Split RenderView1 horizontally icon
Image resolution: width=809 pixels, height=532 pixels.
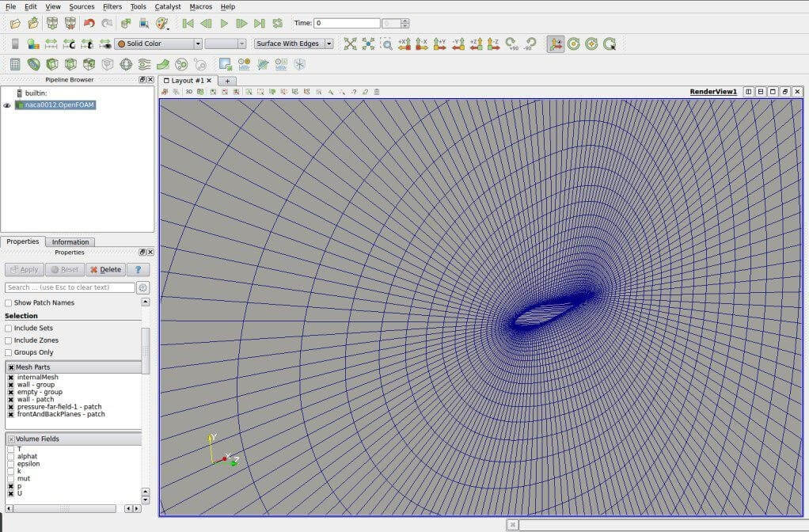(748, 91)
